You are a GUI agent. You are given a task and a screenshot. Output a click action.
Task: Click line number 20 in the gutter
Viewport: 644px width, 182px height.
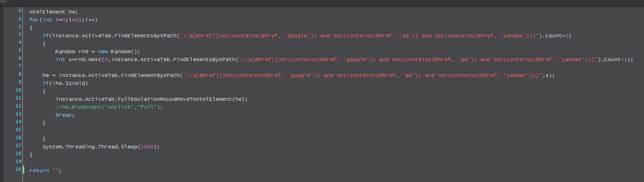pos(18,169)
